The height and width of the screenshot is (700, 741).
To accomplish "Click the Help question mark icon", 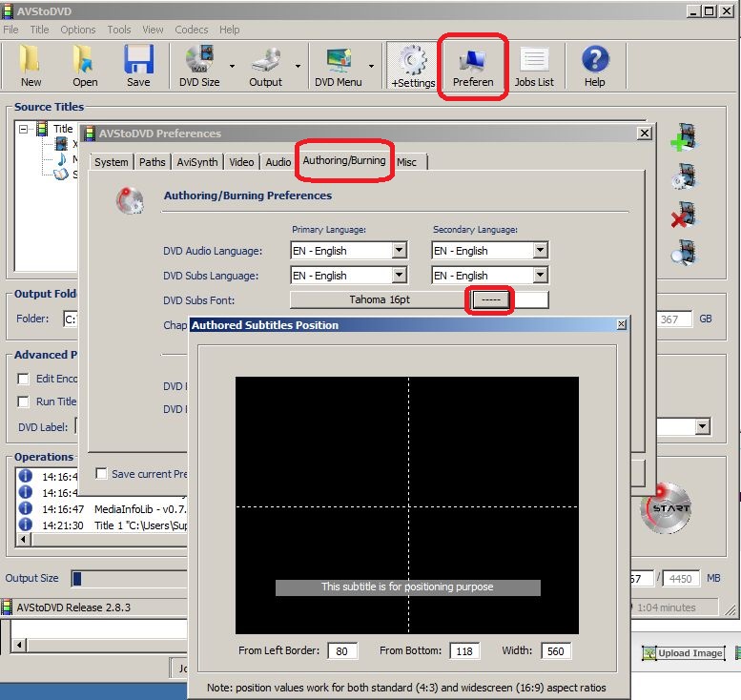I will (595, 66).
